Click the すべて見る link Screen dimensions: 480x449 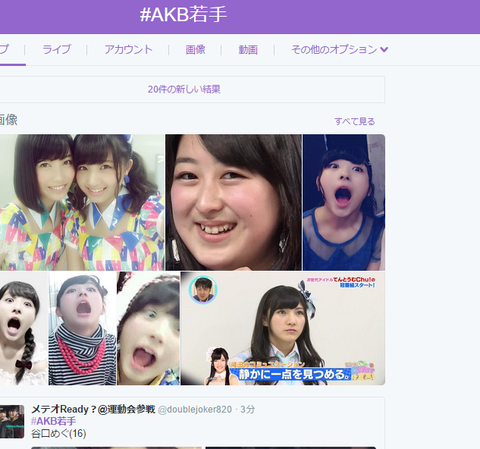point(355,121)
